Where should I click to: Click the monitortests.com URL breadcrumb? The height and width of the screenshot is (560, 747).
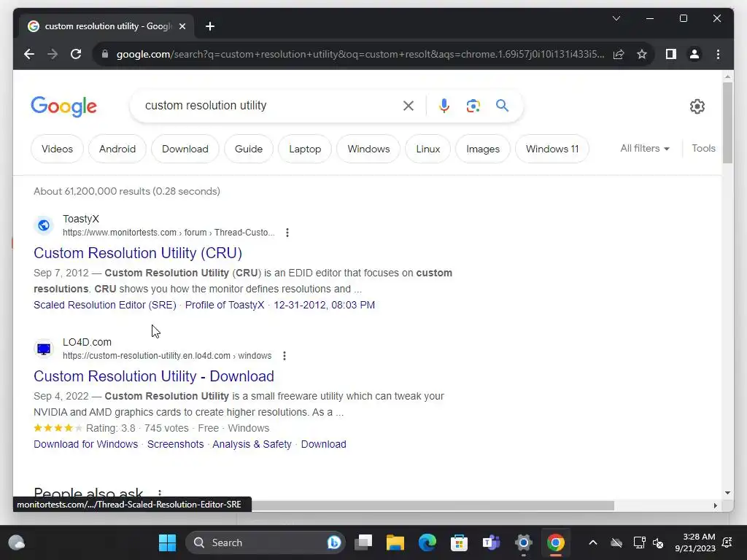(x=169, y=233)
